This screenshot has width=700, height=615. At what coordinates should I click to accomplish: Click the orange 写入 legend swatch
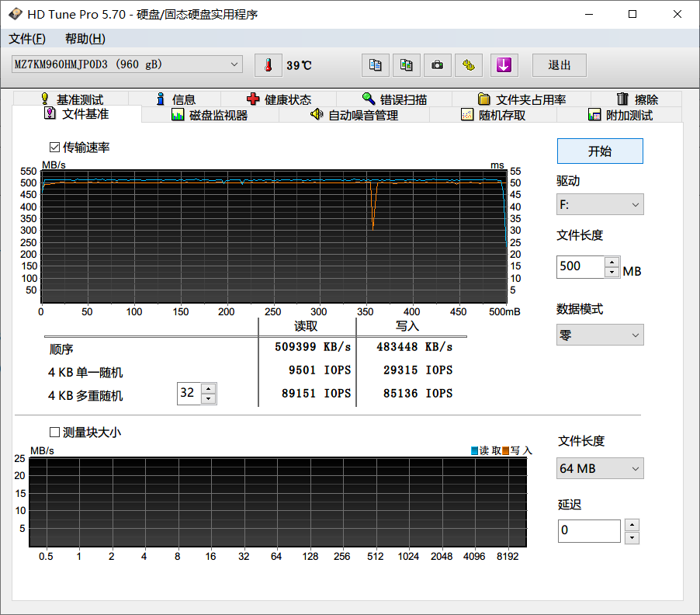click(x=506, y=450)
